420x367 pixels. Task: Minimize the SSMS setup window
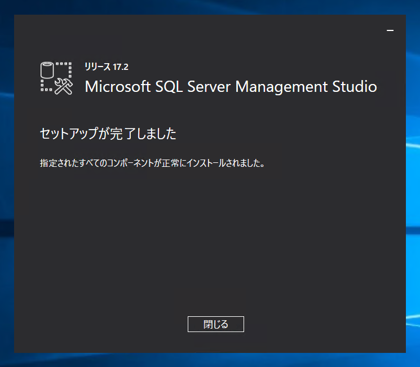390,31
